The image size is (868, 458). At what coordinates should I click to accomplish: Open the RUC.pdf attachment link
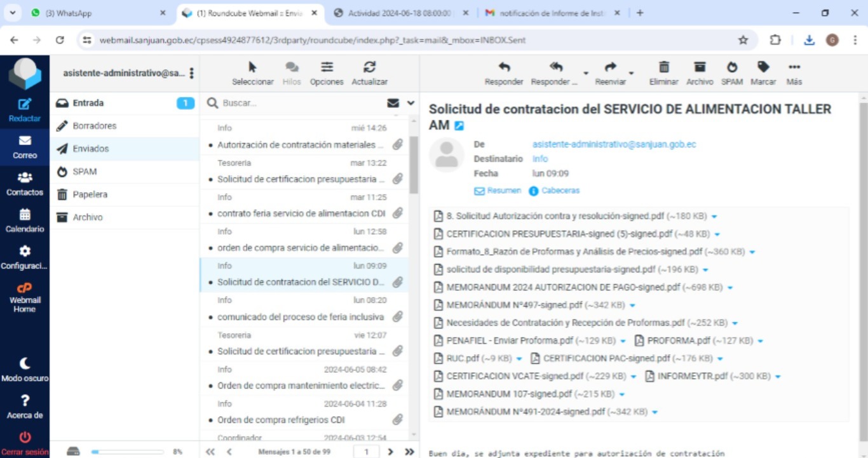point(463,358)
